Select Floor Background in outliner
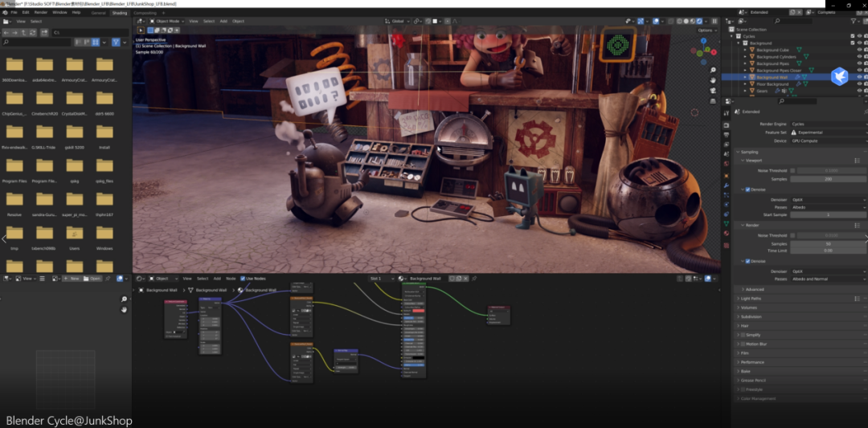The image size is (868, 428). coord(772,84)
